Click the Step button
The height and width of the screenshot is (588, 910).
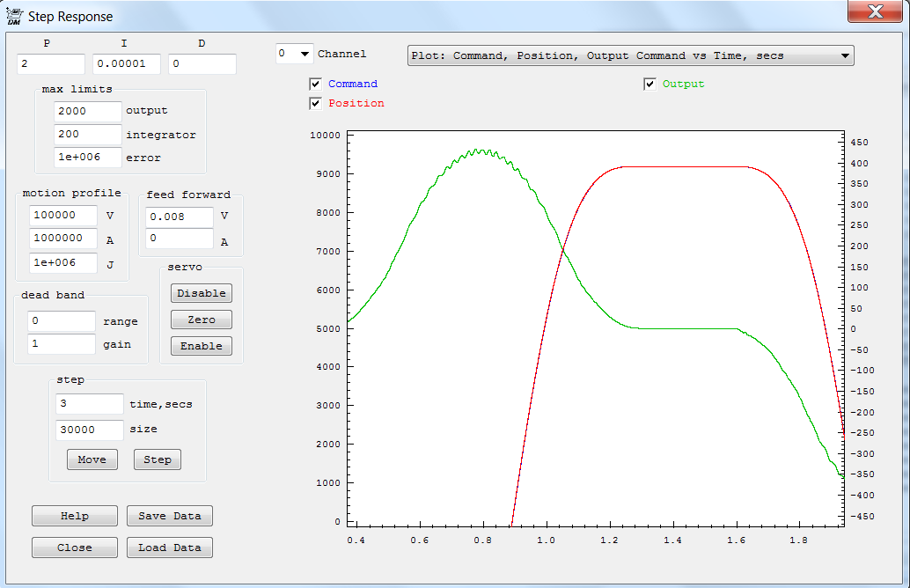click(x=158, y=459)
